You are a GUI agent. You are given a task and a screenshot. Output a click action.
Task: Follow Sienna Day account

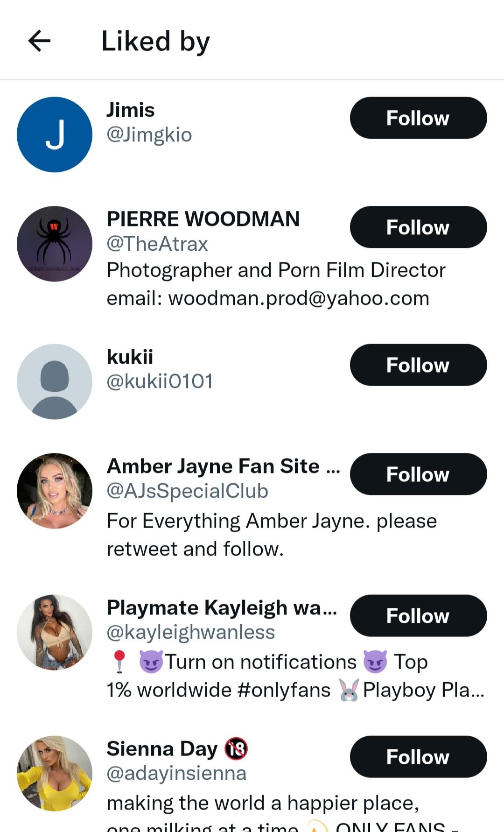[418, 757]
